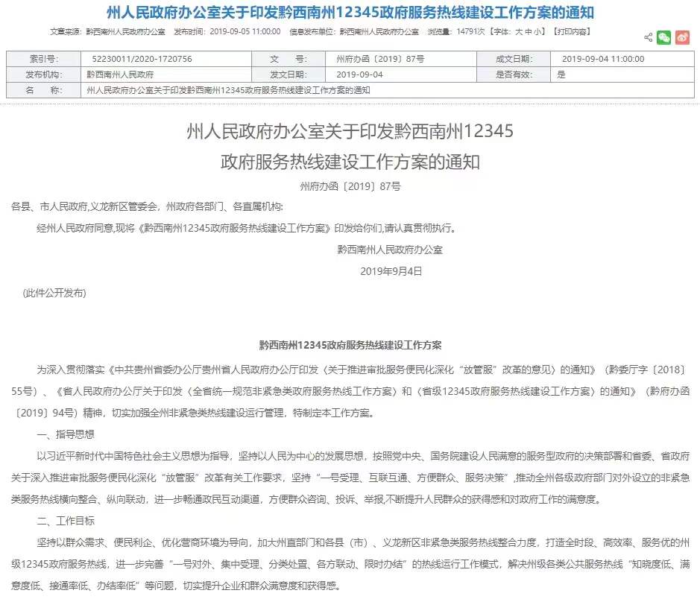Share the article via the green WeChat icon
This screenshot has height=599, width=700.
pos(663,37)
